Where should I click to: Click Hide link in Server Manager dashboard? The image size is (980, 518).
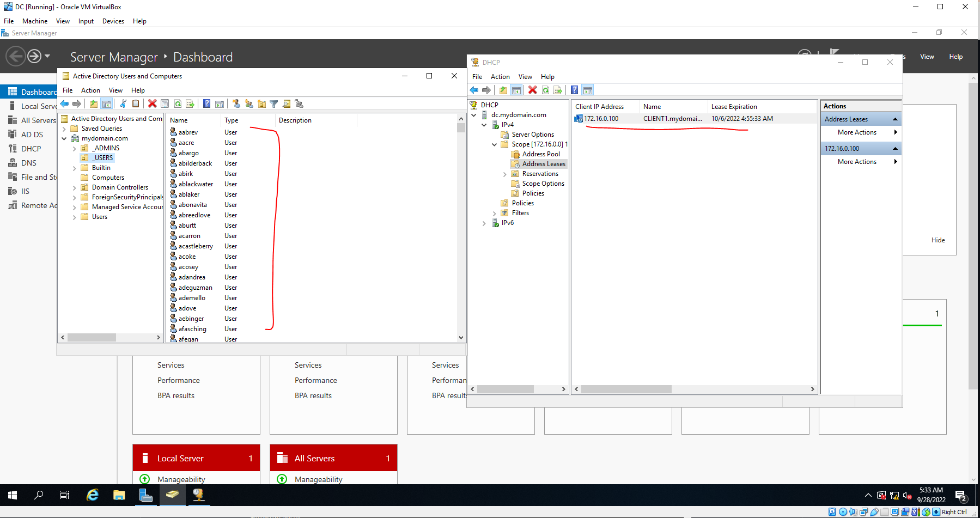(938, 240)
